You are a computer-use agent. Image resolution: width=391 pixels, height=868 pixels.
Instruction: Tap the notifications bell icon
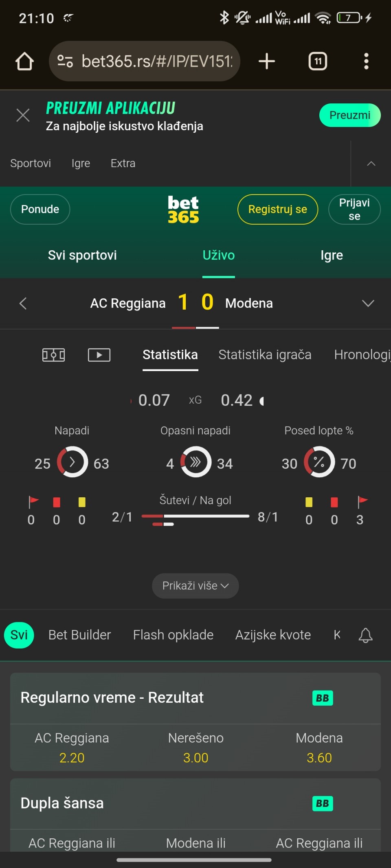click(365, 635)
